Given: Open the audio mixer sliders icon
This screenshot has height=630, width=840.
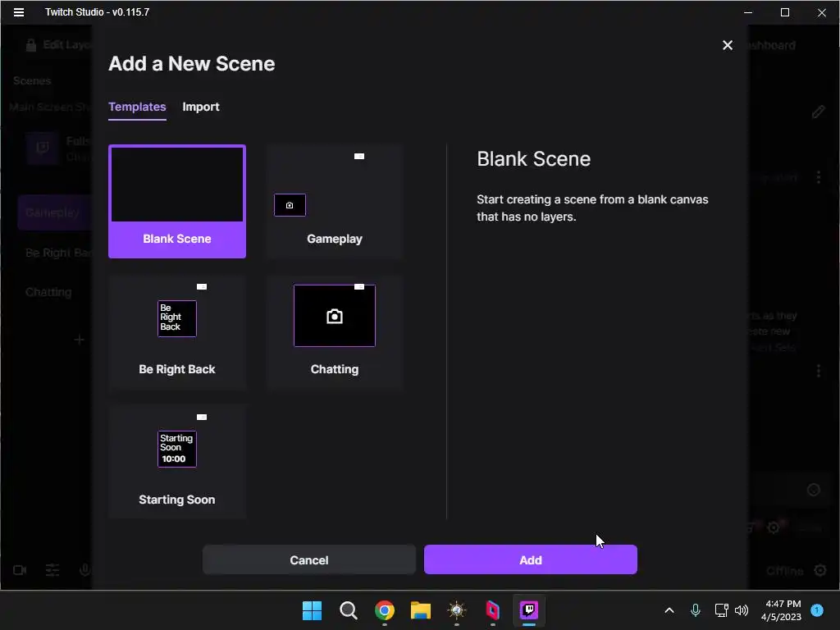Looking at the screenshot, I should (x=52, y=570).
